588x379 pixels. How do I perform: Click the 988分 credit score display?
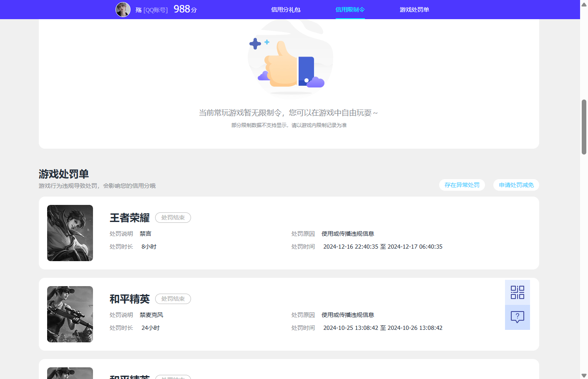[185, 9]
